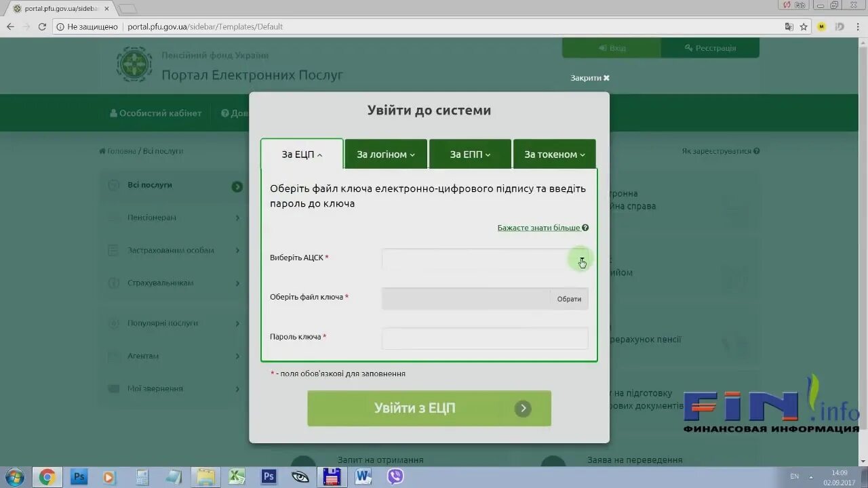This screenshot has width=868, height=488.
Task: Submit with Увійти з ЕЦП button
Action: (x=429, y=408)
